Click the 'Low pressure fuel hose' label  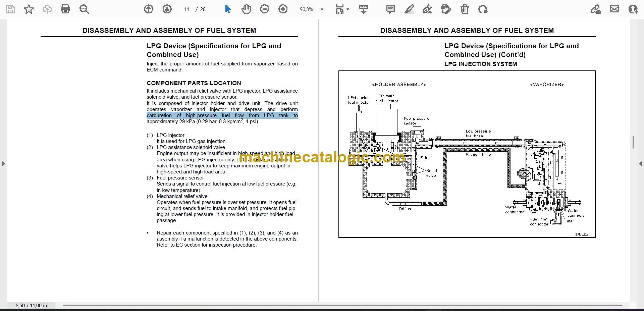[x=478, y=134]
